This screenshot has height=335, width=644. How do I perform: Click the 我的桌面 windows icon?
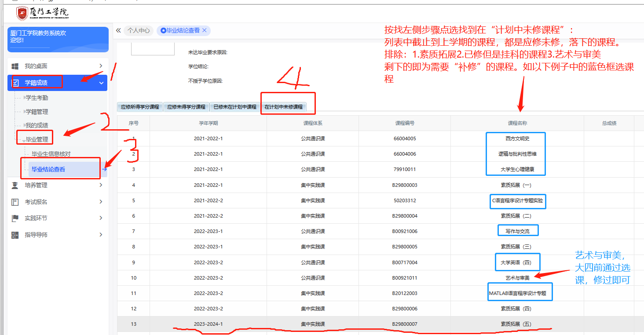point(15,66)
